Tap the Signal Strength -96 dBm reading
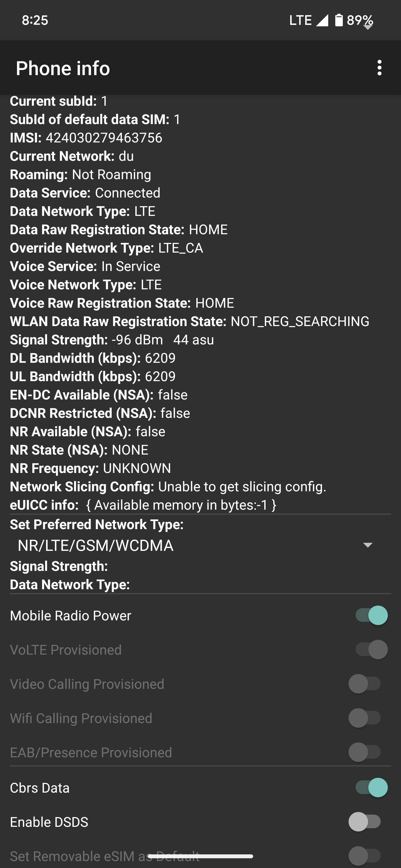This screenshot has width=401, height=868. (x=137, y=340)
